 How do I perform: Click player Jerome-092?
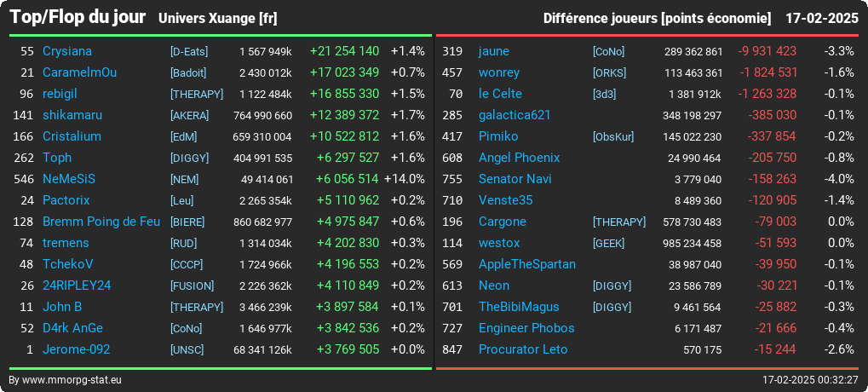click(x=76, y=349)
